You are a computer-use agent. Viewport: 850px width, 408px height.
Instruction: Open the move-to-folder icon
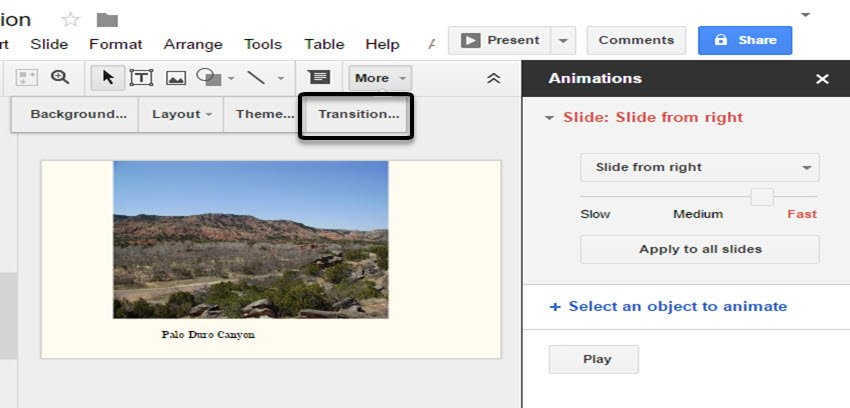(107, 21)
